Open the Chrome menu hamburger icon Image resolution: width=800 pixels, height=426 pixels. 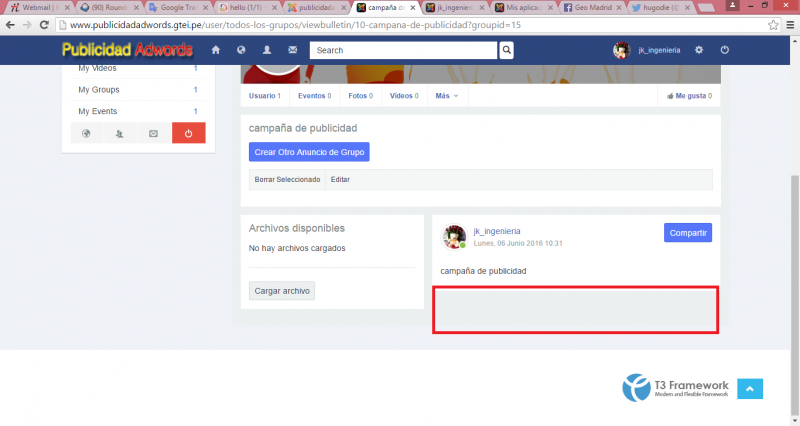(x=790, y=25)
